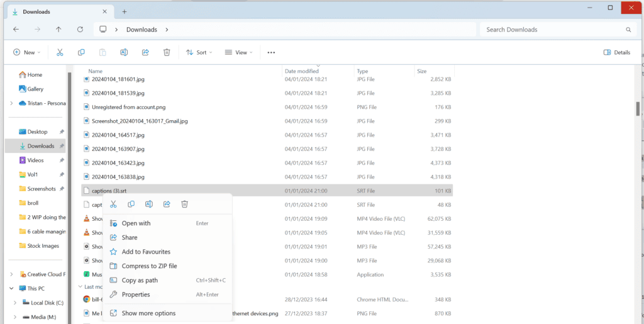Toggle the Details pane button
Image resolution: width=644 pixels, height=324 pixels.
pos(617,52)
